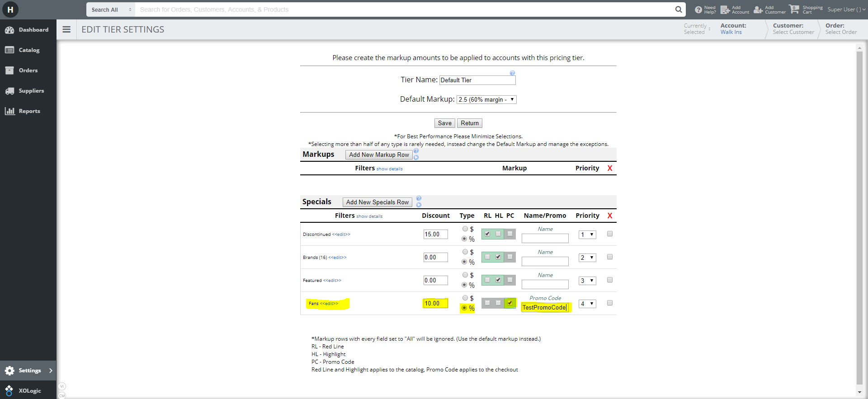Click the help icon above Tier Name
The width and height of the screenshot is (868, 399).
point(512,73)
